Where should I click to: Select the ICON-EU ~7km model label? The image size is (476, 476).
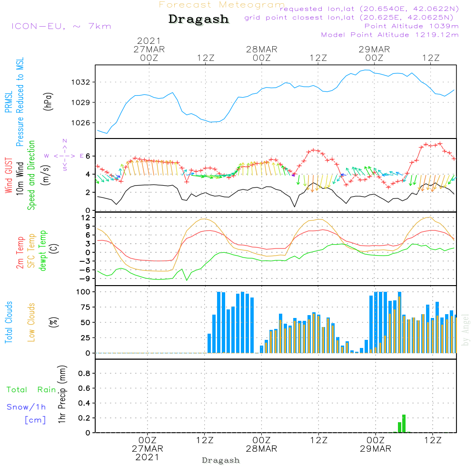click(x=61, y=26)
